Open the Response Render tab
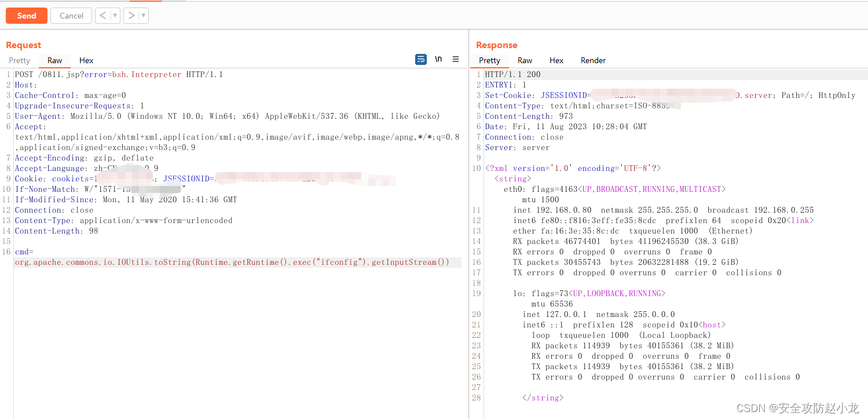Viewport: 868px width, 419px height. tap(593, 60)
